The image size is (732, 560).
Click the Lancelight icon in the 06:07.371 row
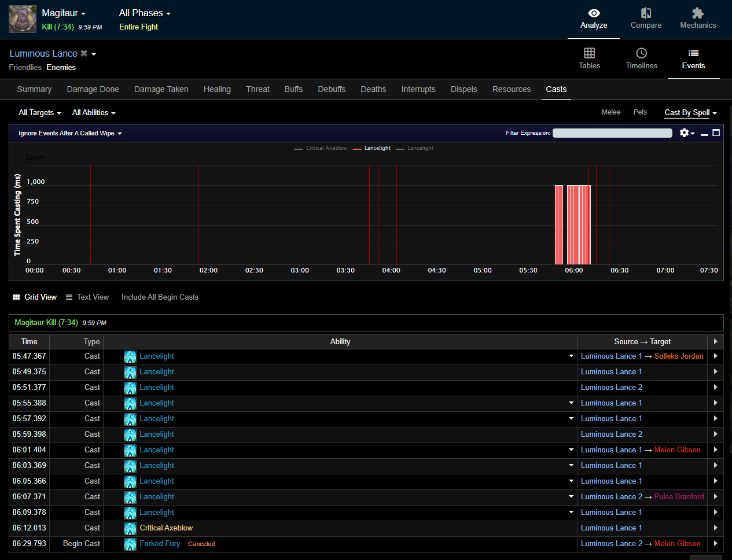[x=130, y=497]
